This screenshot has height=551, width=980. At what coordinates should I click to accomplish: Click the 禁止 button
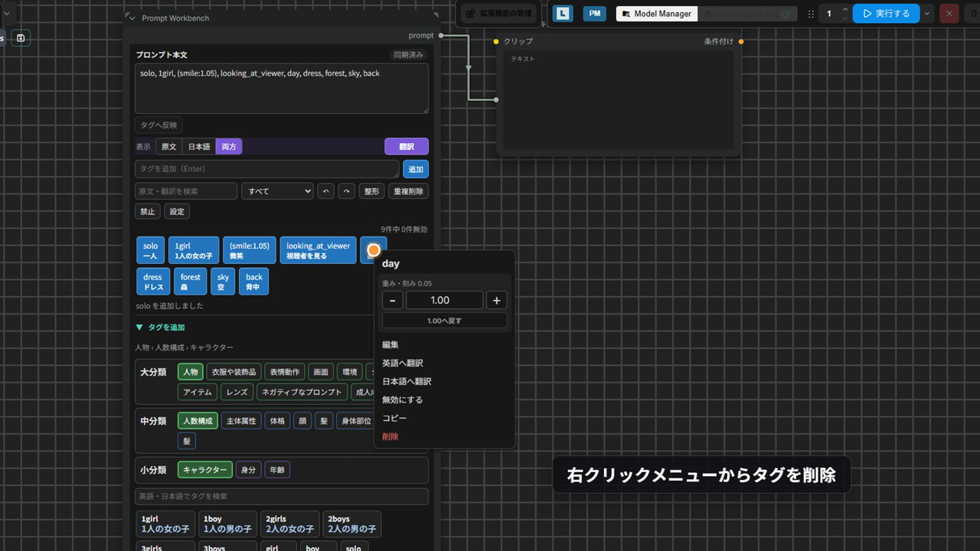(x=147, y=212)
